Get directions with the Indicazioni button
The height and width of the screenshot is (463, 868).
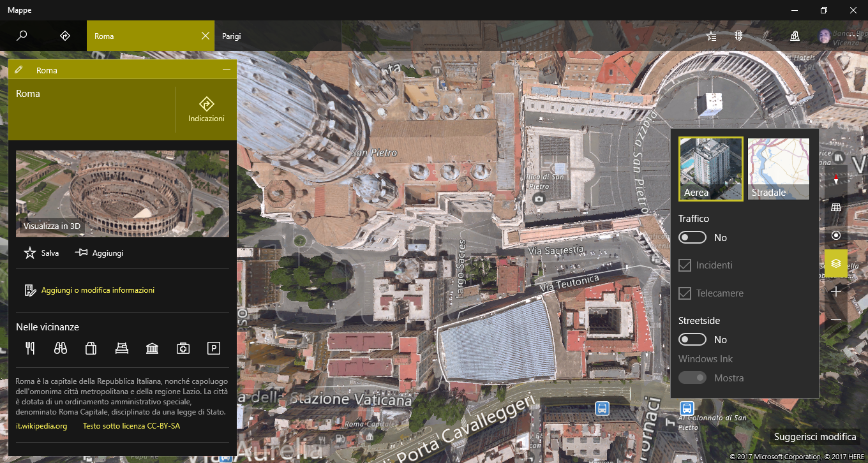tap(206, 110)
